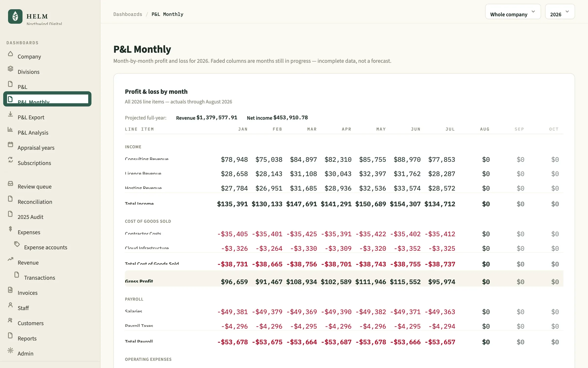The height and width of the screenshot is (368, 588).
Task: Click the P&L Export download icon
Action: [x=10, y=114]
